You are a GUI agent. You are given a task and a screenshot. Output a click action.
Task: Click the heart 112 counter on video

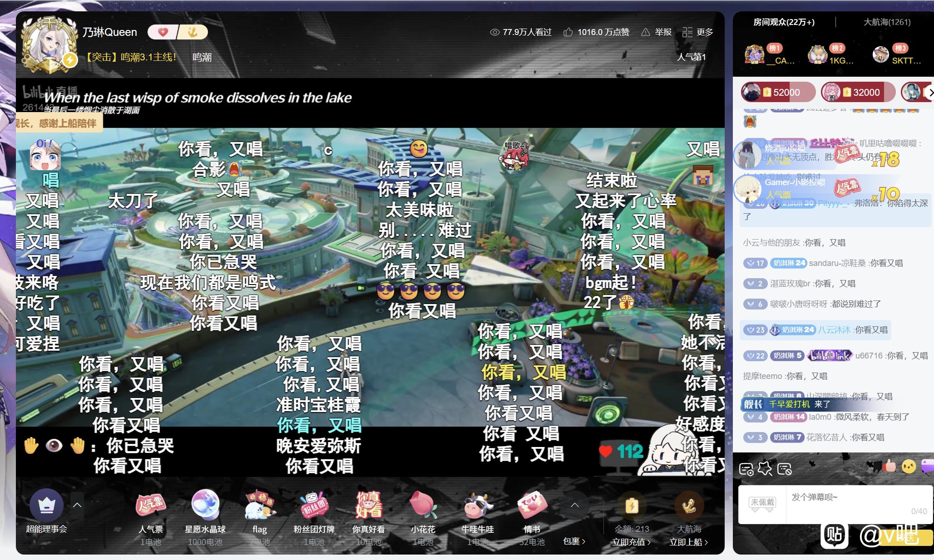tap(621, 451)
